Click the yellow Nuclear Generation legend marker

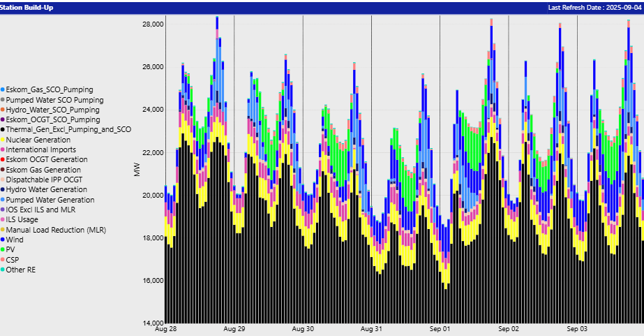point(3,140)
